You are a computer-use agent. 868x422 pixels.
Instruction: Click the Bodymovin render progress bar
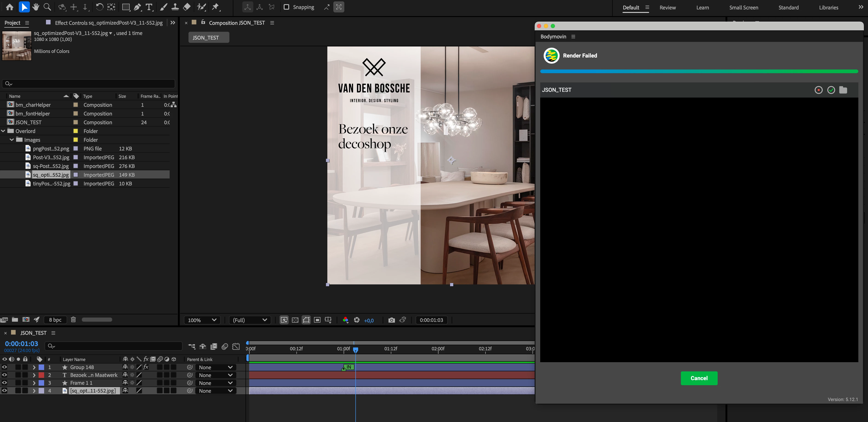pyautogui.click(x=699, y=72)
